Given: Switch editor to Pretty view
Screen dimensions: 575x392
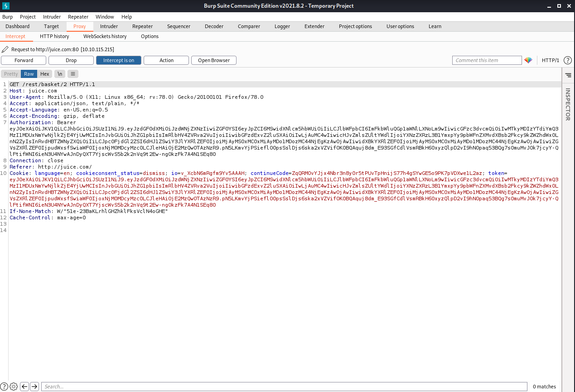Looking at the screenshot, I should (11, 74).
